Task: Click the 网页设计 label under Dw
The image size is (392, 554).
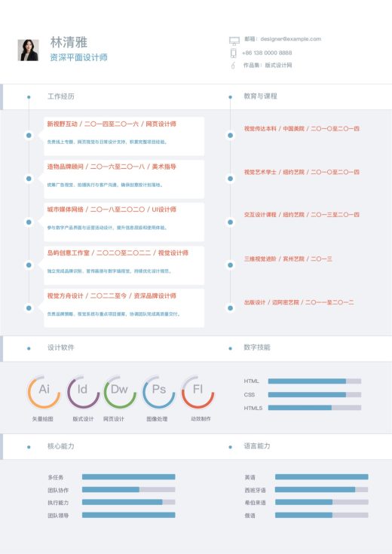Action: point(114,419)
